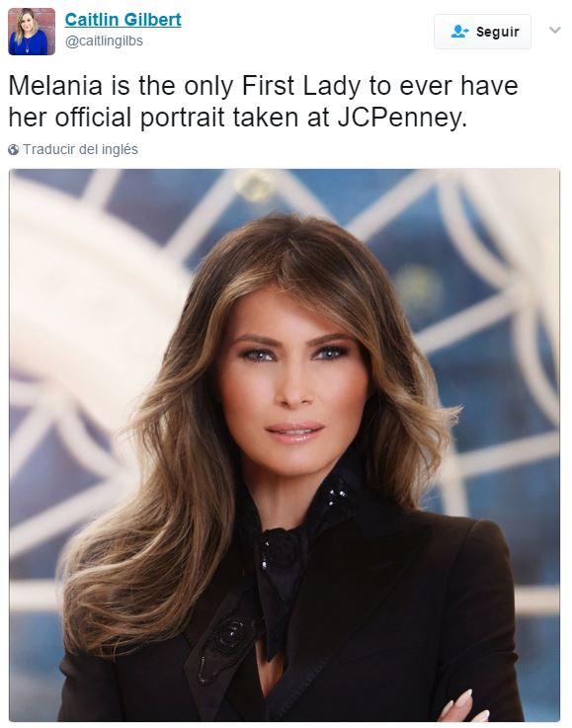Click the tweet text mentioning JCPenney

coord(263,102)
